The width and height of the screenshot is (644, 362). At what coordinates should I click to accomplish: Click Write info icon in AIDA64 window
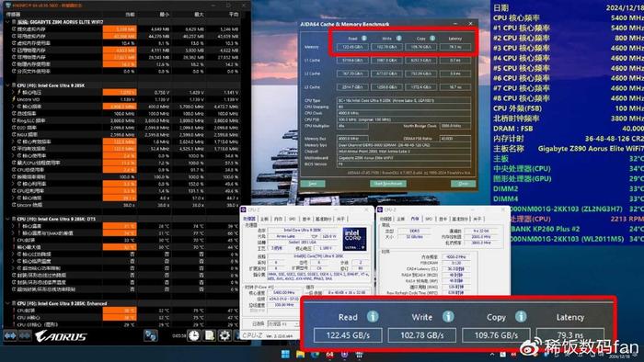click(398, 38)
